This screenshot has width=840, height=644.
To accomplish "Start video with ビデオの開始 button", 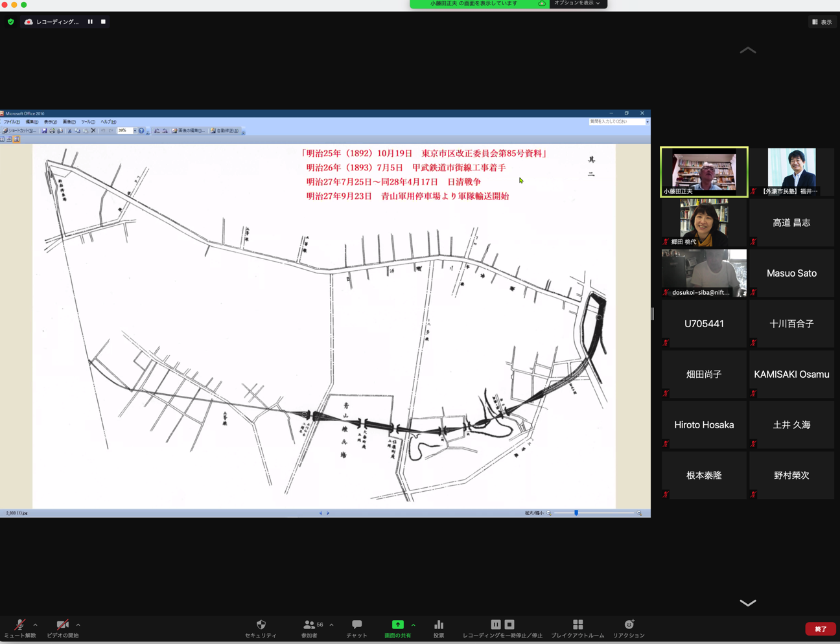I will [62, 628].
